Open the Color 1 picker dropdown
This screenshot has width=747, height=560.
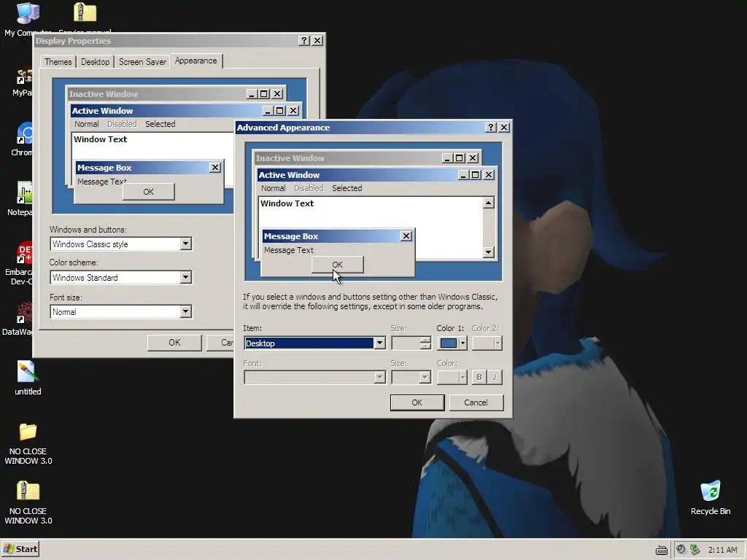[x=452, y=343]
